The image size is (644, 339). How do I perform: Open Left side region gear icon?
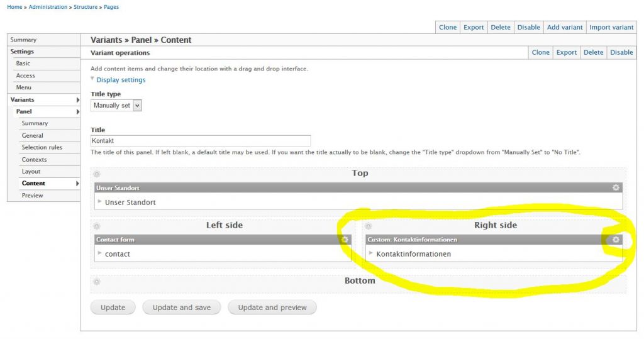point(97,226)
